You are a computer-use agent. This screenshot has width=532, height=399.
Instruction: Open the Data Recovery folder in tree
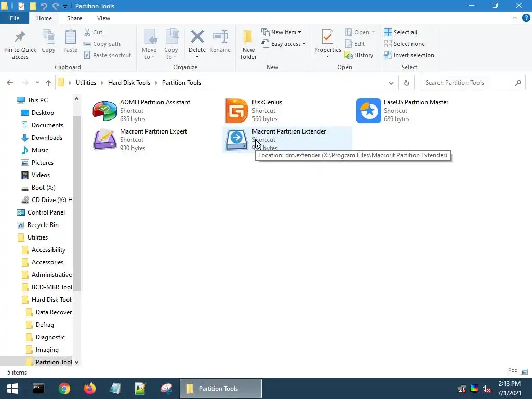point(49,312)
